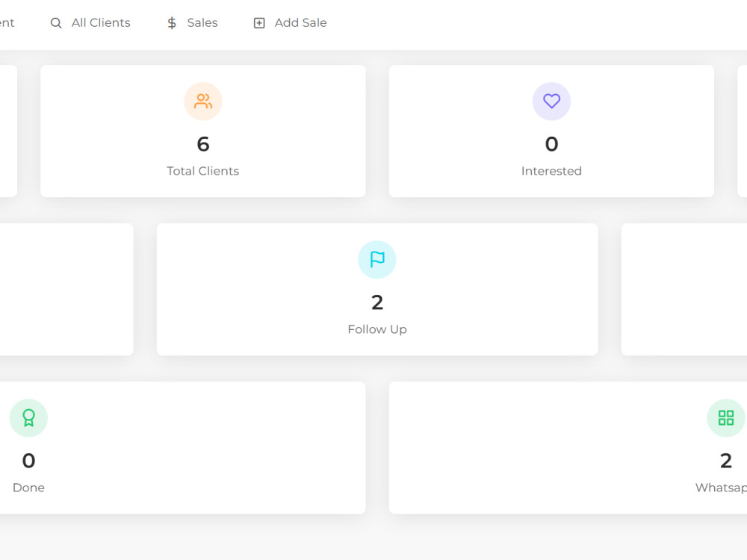
Task: Click the 0 count above Done
Action: click(x=28, y=461)
